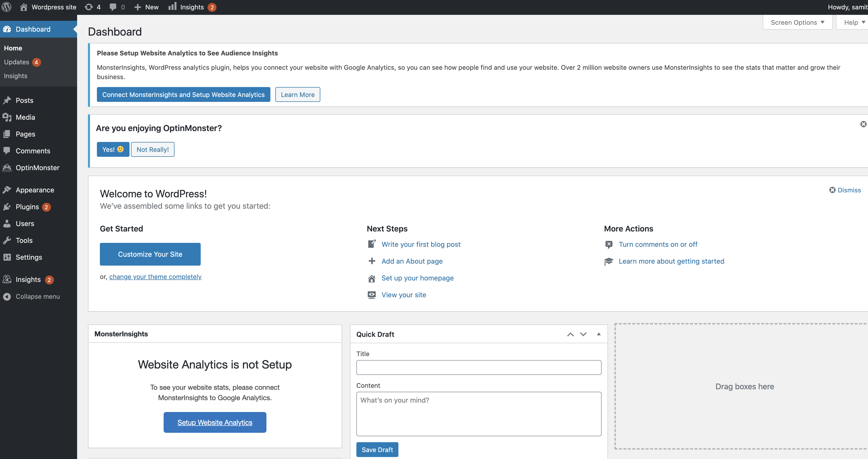Screen dimensions: 868x459
Task: Click the Quick Draft Title input field
Action: (478, 367)
